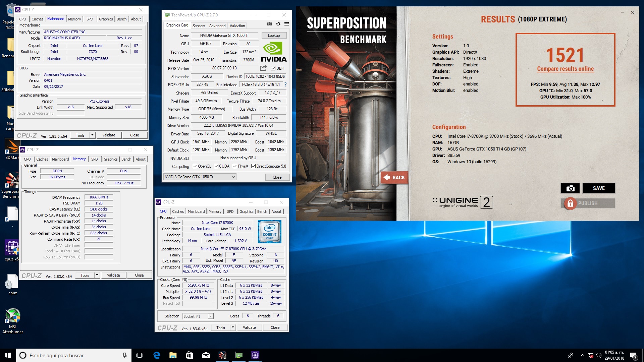Open GPU-Z hamburger menu
The width and height of the screenshot is (644, 362).
pyautogui.click(x=286, y=24)
